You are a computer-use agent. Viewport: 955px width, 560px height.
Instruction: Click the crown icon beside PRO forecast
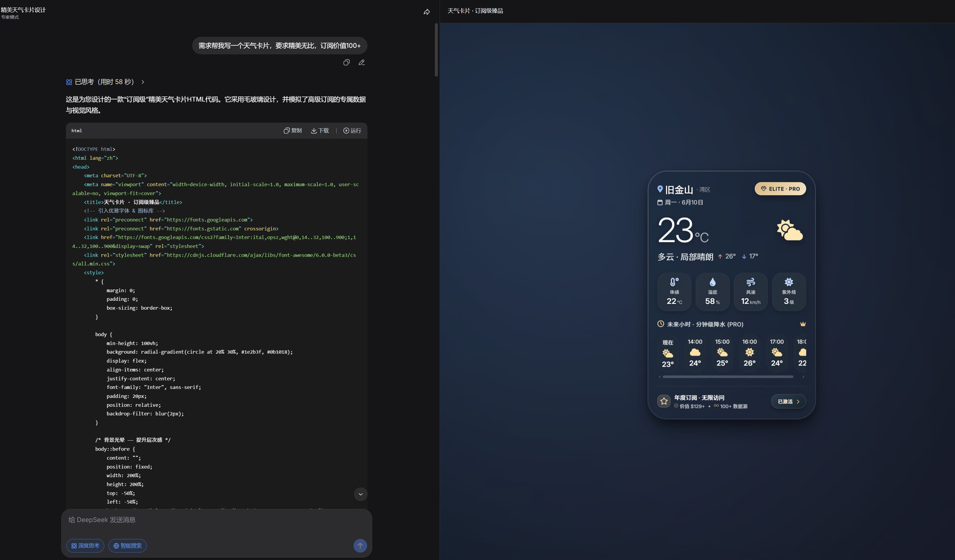point(803,324)
